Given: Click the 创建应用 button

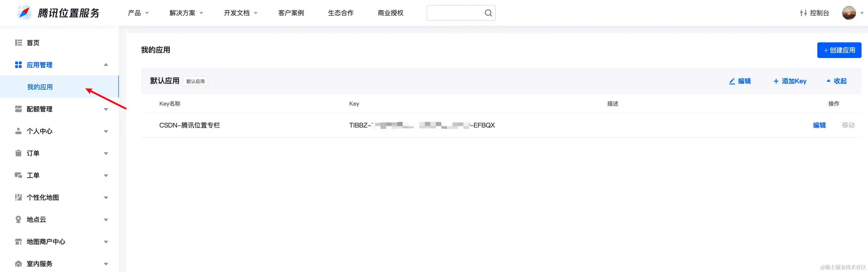Looking at the screenshot, I should (x=839, y=50).
